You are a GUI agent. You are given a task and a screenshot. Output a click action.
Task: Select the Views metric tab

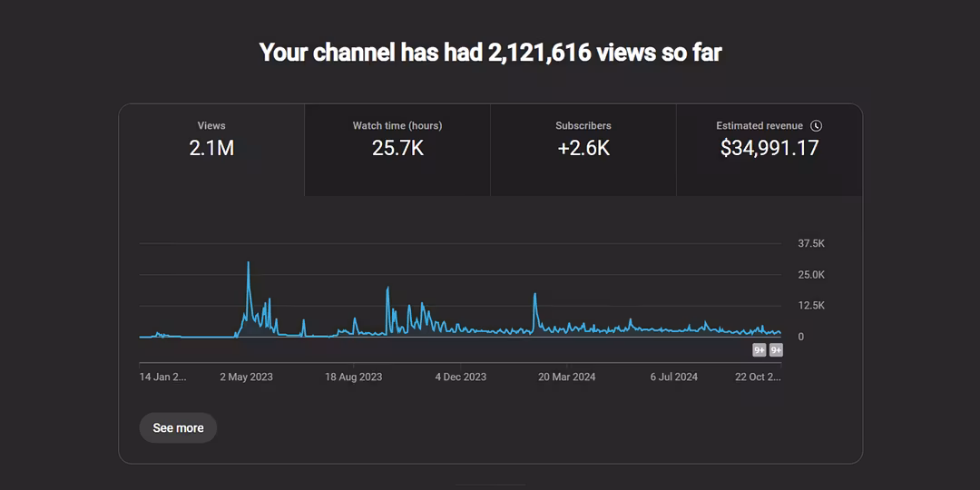click(211, 140)
